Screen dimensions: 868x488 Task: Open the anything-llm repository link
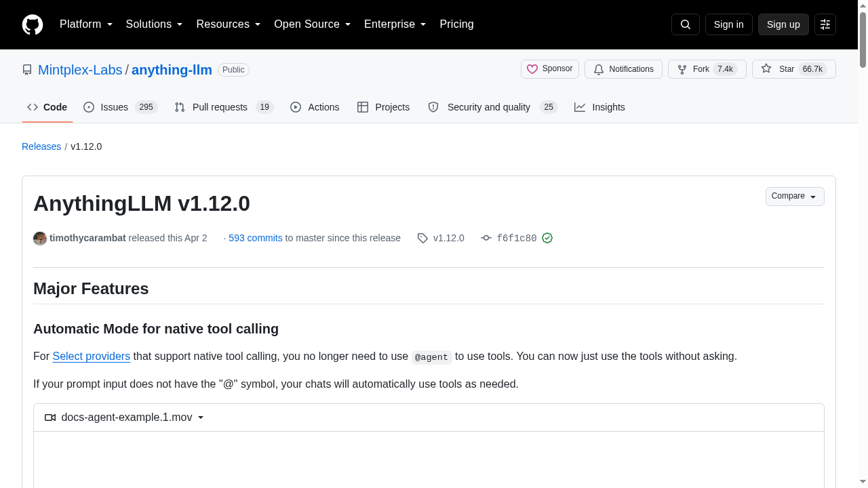click(172, 70)
